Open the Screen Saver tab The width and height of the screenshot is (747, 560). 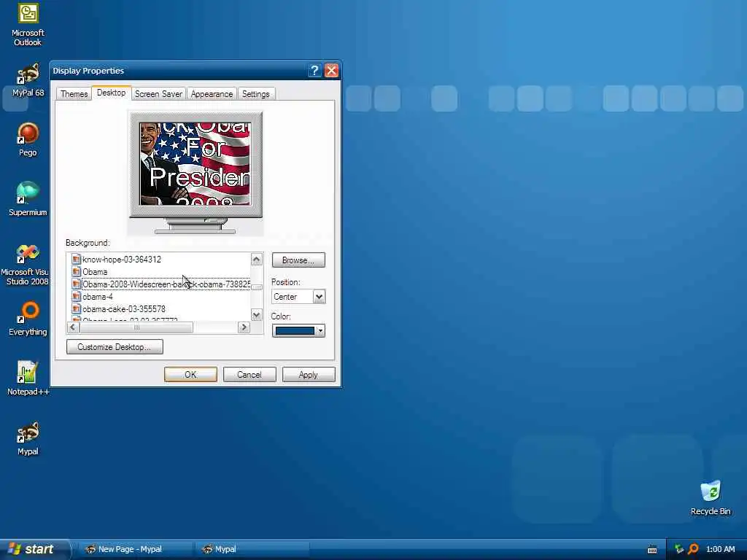[158, 94]
